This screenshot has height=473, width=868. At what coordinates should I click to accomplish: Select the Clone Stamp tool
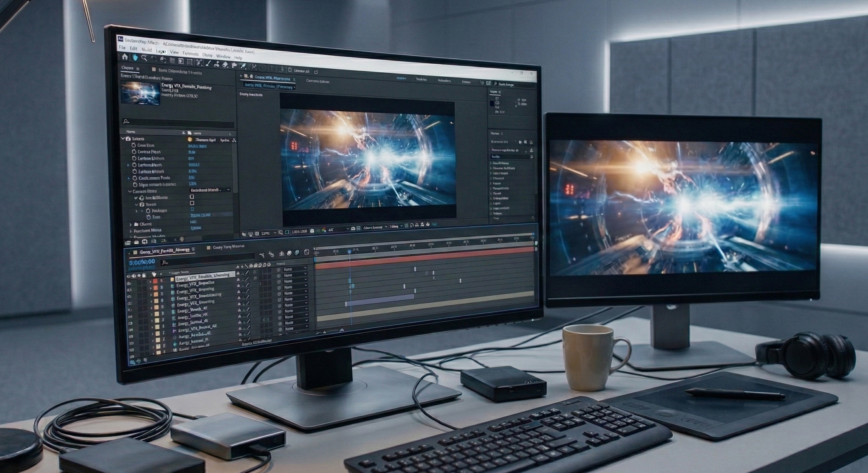click(x=217, y=64)
